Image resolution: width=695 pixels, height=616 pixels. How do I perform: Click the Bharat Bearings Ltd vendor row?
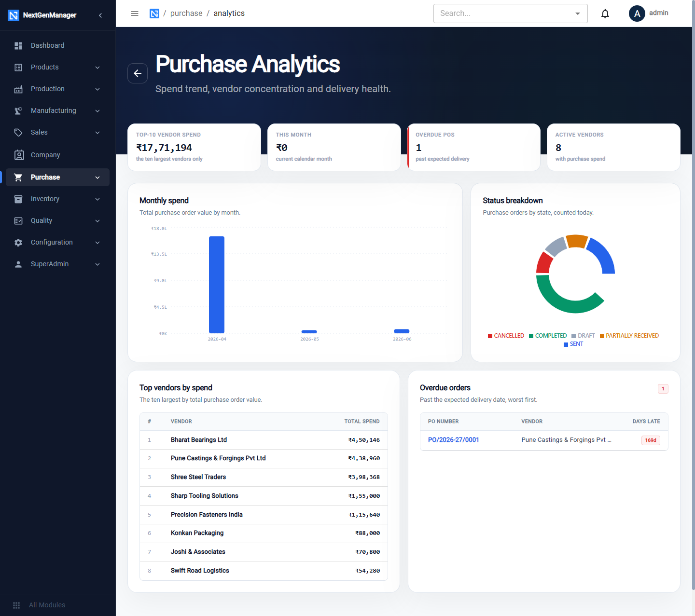[264, 440]
